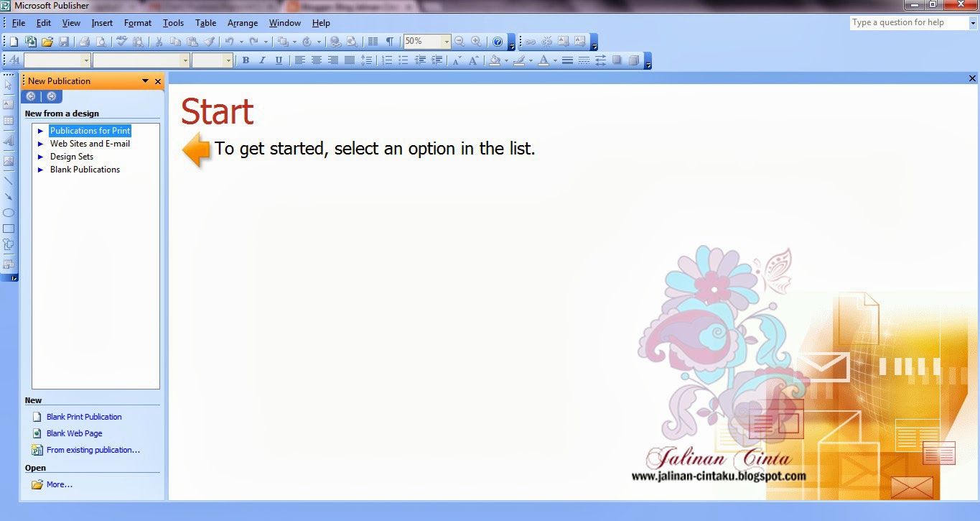Go back in task pane
The width and height of the screenshot is (980, 521).
coord(31,96)
